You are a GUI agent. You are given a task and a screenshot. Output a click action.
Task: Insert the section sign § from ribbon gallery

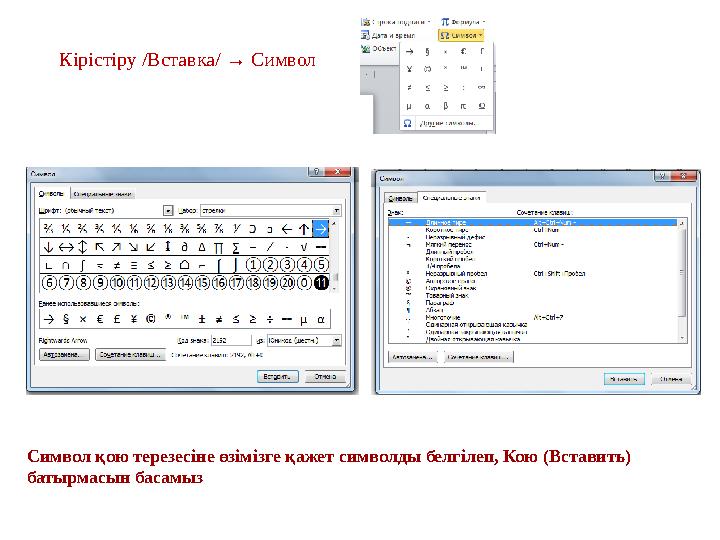point(427,51)
